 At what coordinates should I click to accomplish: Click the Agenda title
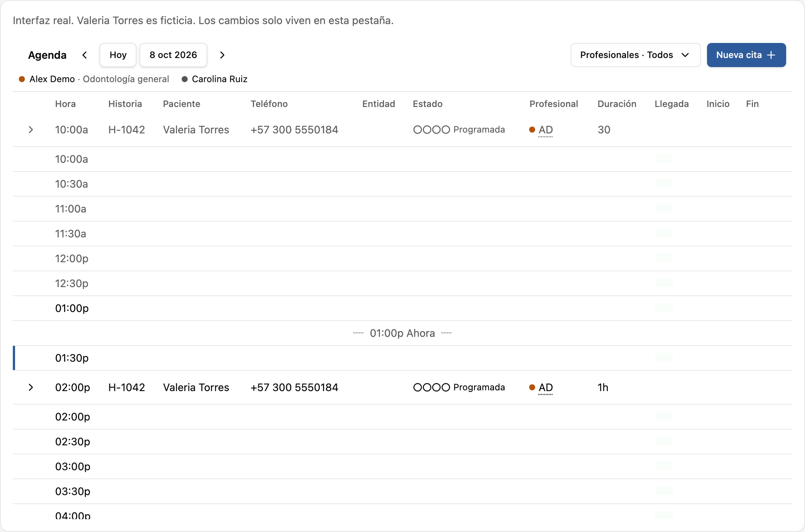[47, 55]
